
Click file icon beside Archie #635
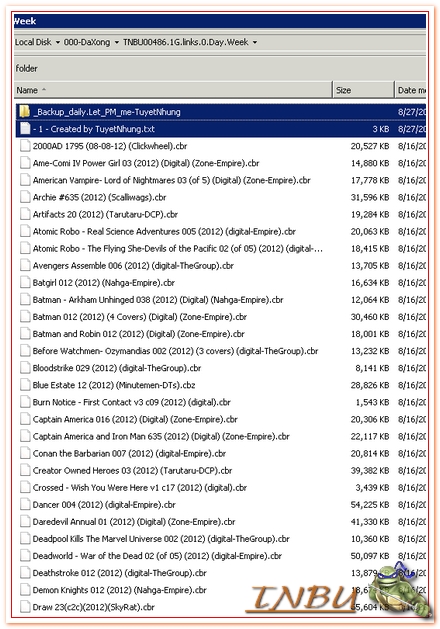click(x=25, y=197)
